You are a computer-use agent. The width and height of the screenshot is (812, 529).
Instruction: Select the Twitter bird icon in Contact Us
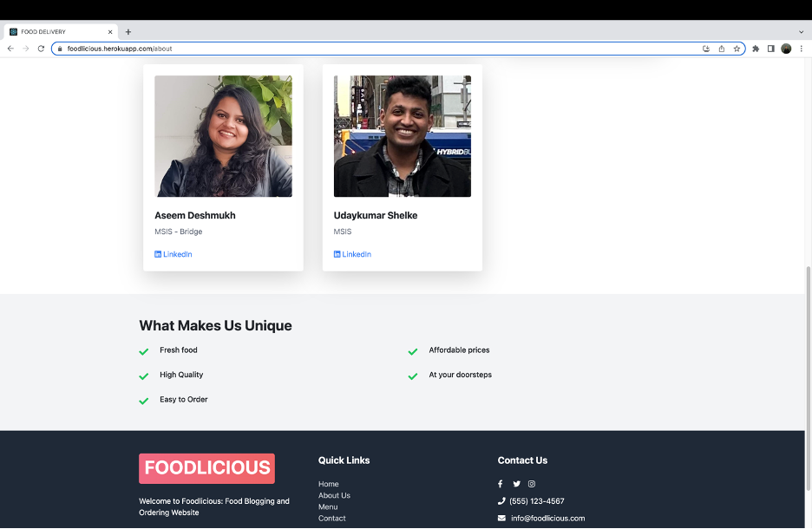tap(516, 484)
